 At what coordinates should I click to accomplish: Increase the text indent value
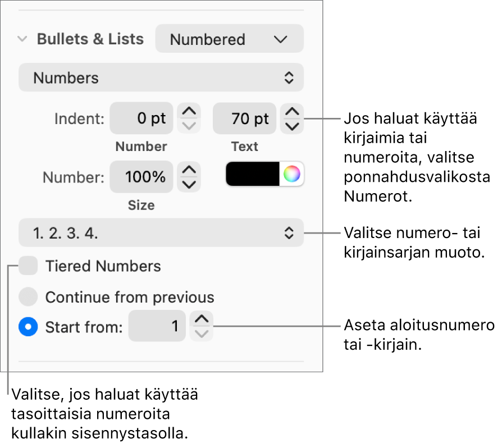[292, 112]
